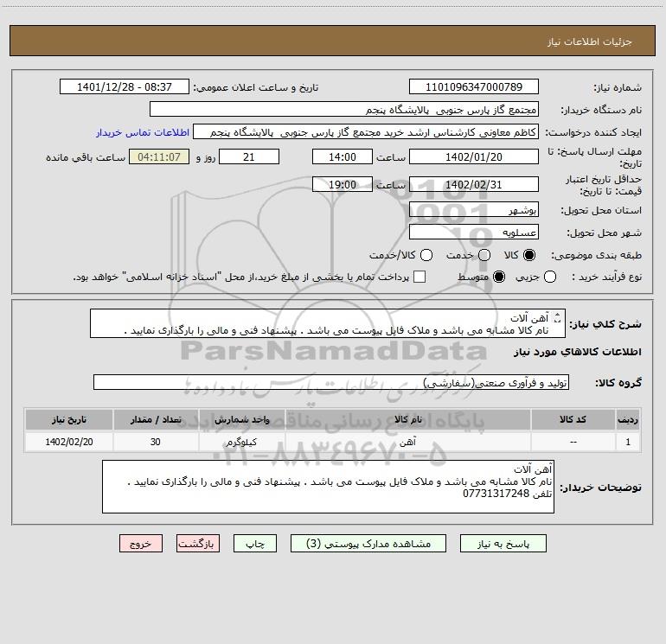666x644 pixels.
Task: Click the description box scroll spinner
Action: [x=558, y=317]
